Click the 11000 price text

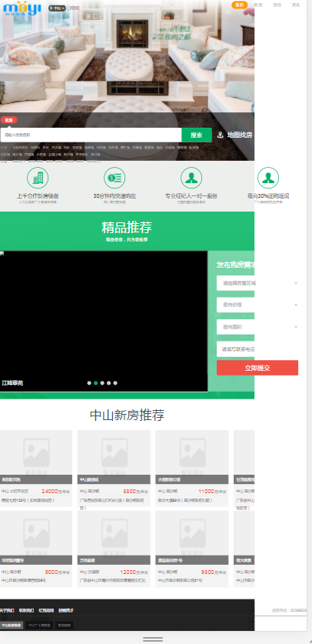[206, 491]
